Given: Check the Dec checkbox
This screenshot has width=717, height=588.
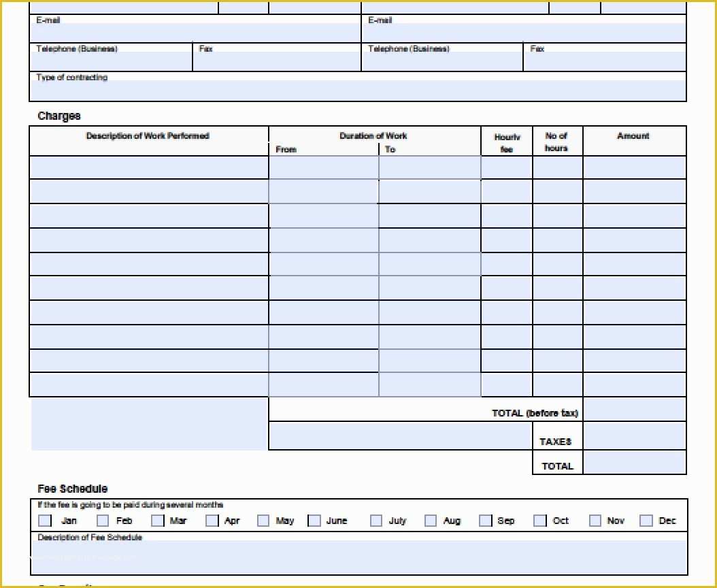Looking at the screenshot, I should point(646,521).
